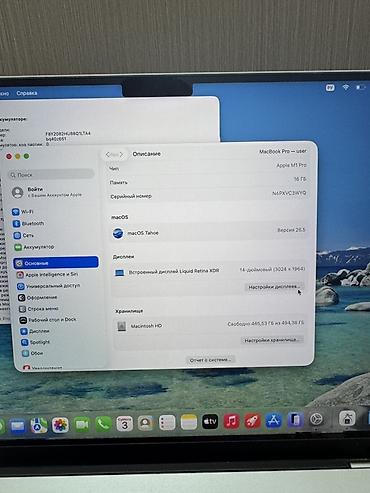Open Рабочий стол и Dock settings

click(x=48, y=320)
